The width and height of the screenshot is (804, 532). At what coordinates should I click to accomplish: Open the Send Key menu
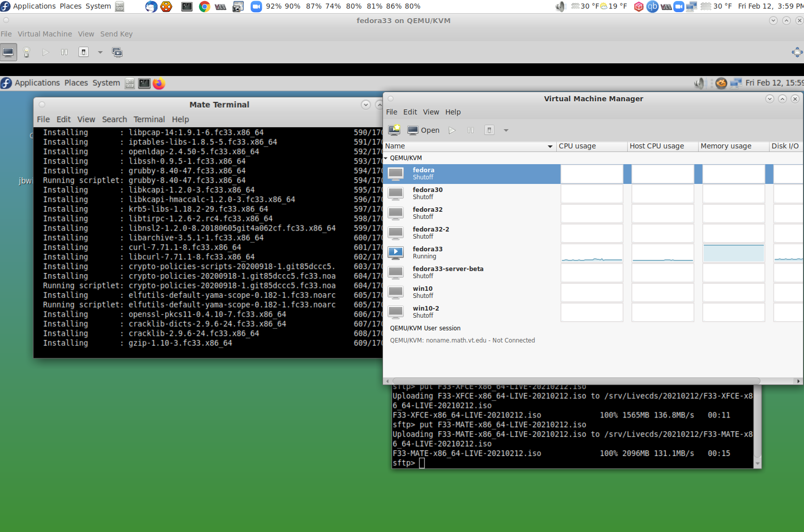point(116,34)
